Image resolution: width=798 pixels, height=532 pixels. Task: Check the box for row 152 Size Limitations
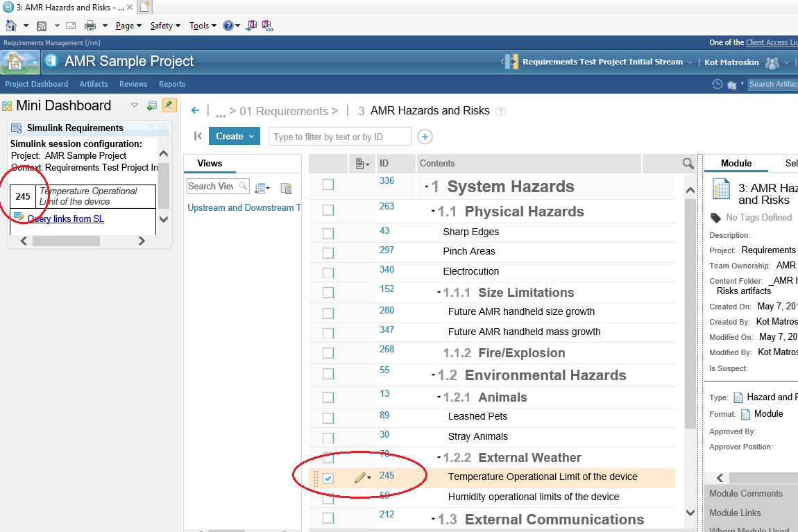[328, 293]
